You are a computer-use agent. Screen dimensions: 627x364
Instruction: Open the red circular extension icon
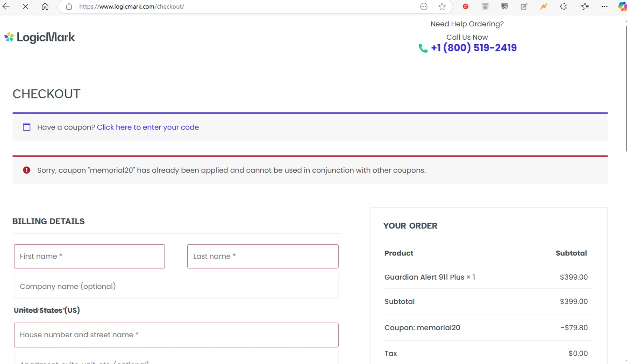tap(466, 6)
